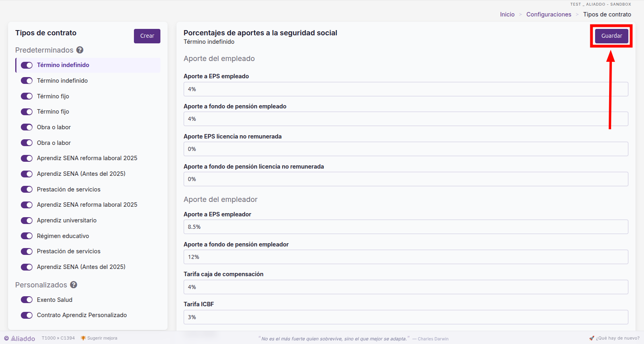The width and height of the screenshot is (644, 344).
Task: Click Aporte EPS licencia no remunerada field
Action: [x=406, y=149]
